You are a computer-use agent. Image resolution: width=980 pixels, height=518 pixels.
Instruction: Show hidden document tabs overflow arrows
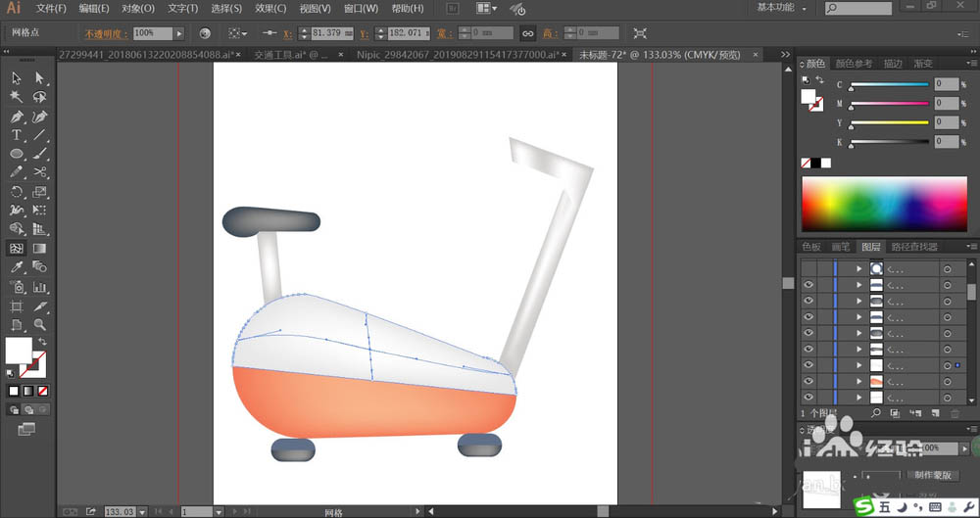pyautogui.click(x=785, y=55)
